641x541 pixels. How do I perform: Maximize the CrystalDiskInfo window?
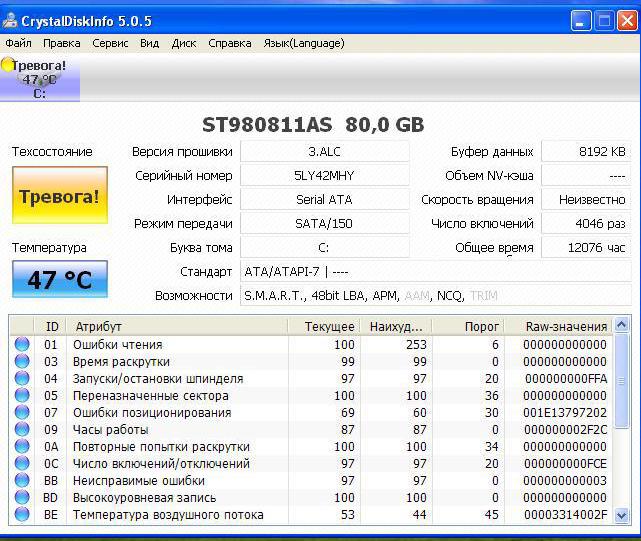tap(604, 21)
